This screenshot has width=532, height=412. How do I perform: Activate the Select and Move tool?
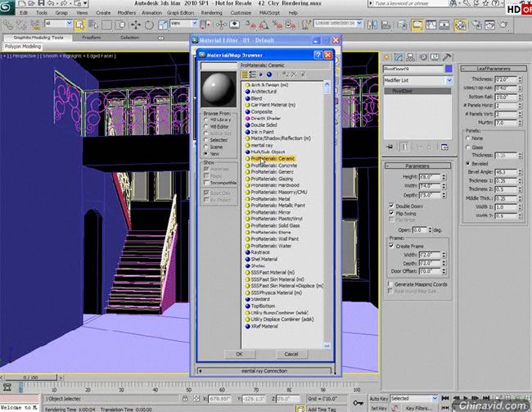pos(136,25)
